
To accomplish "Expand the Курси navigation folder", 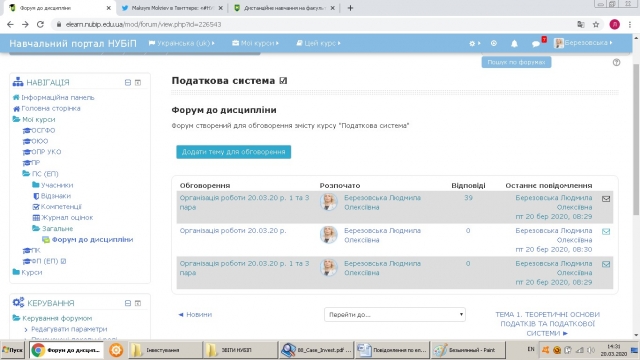I will pos(31,272).
